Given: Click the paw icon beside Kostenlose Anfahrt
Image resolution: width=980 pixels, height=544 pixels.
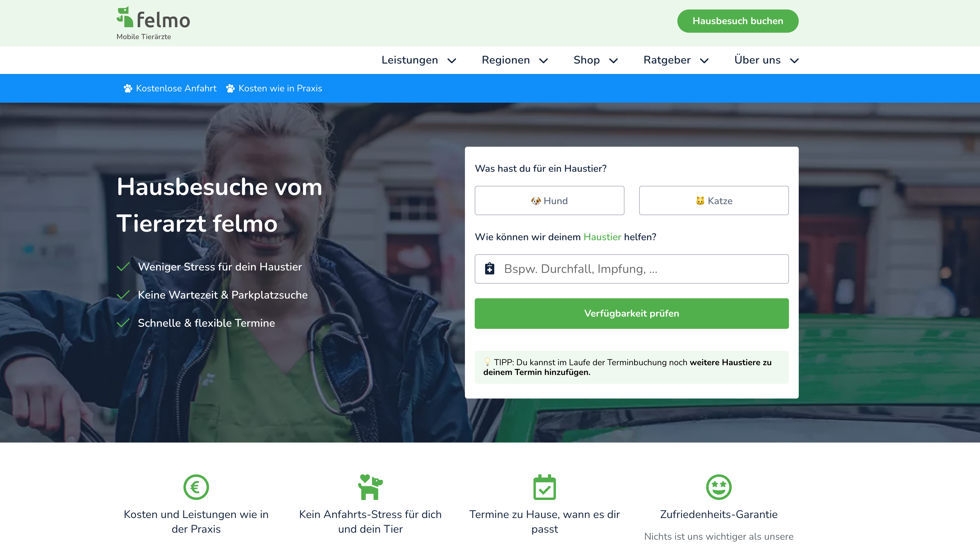Looking at the screenshot, I should [128, 88].
